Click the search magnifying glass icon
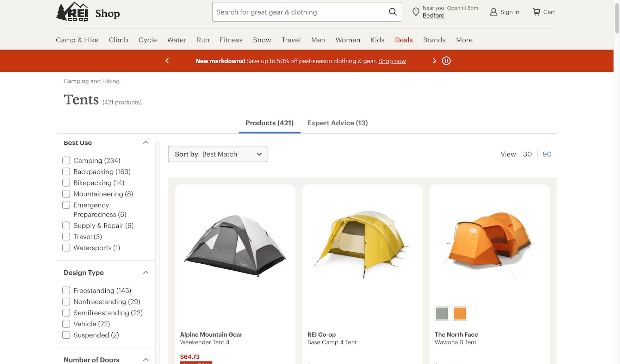Screen dimensions: 620x364 pyautogui.click(x=392, y=12)
